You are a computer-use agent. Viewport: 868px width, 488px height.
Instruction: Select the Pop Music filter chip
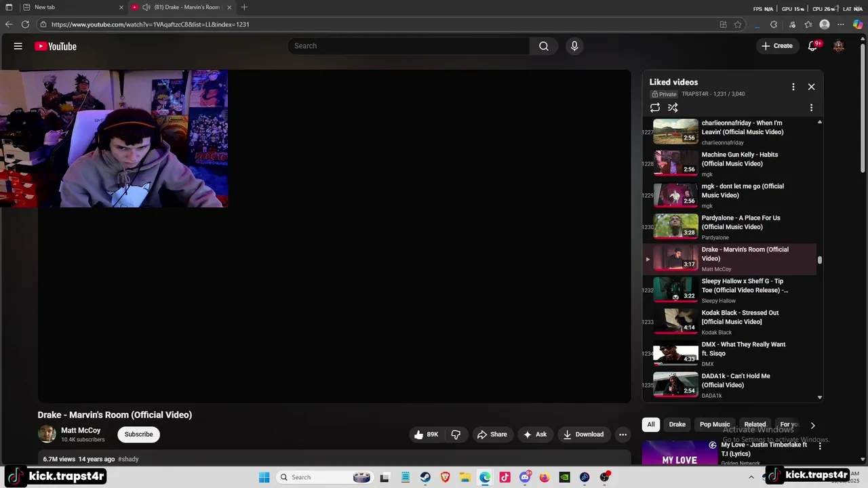(x=715, y=424)
